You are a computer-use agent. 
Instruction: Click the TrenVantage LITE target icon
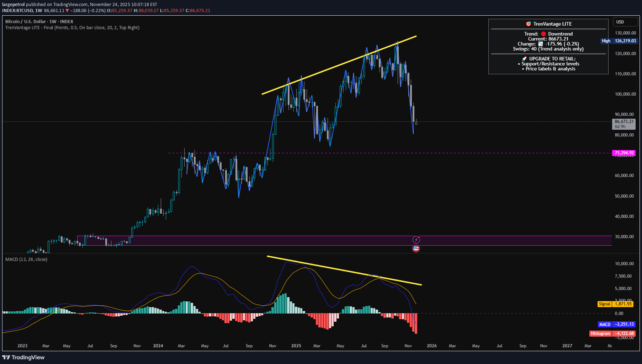pyautogui.click(x=529, y=24)
